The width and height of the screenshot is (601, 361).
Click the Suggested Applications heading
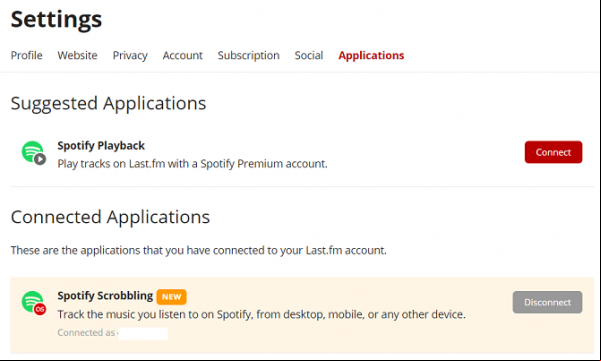coord(108,103)
